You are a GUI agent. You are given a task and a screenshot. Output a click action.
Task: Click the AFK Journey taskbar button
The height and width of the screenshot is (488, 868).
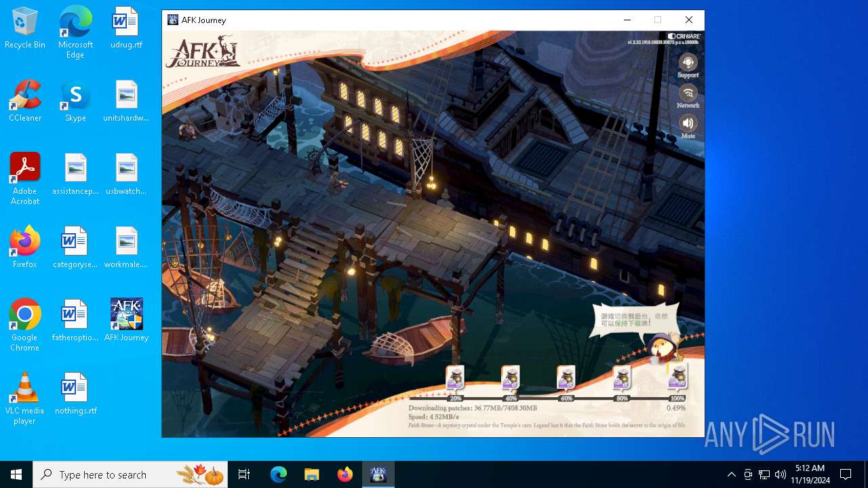tap(378, 474)
